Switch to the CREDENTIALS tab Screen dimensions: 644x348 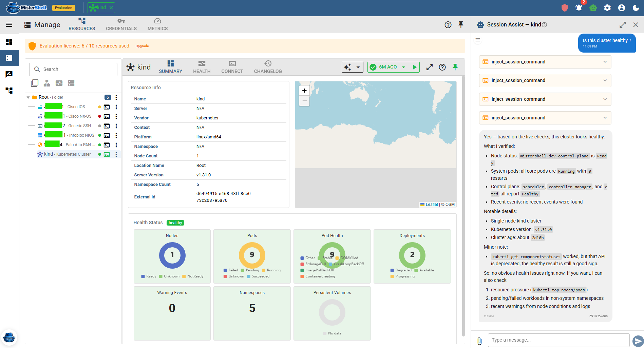[121, 25]
